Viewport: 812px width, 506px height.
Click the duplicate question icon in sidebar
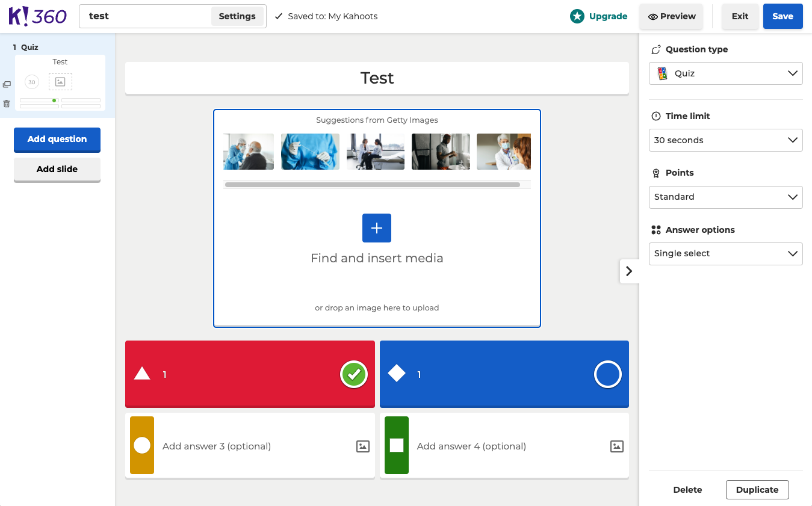pos(7,85)
